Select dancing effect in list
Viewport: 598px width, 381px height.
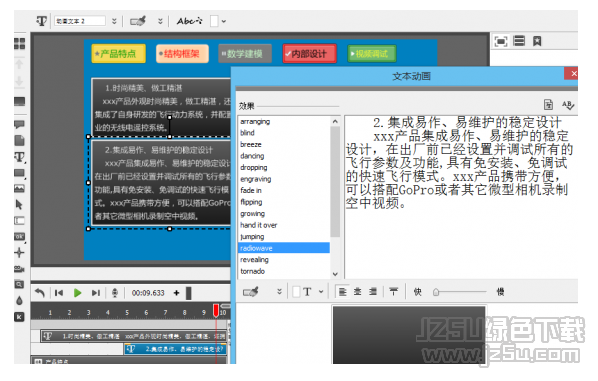click(x=252, y=156)
